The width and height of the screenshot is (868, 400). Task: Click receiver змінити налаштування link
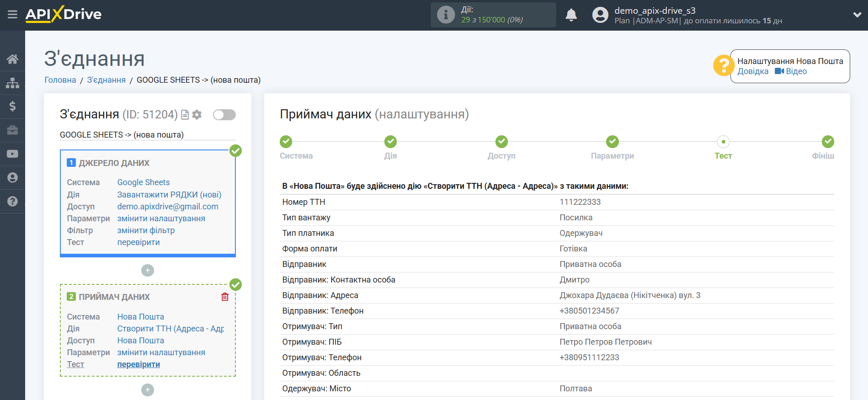coord(161,352)
